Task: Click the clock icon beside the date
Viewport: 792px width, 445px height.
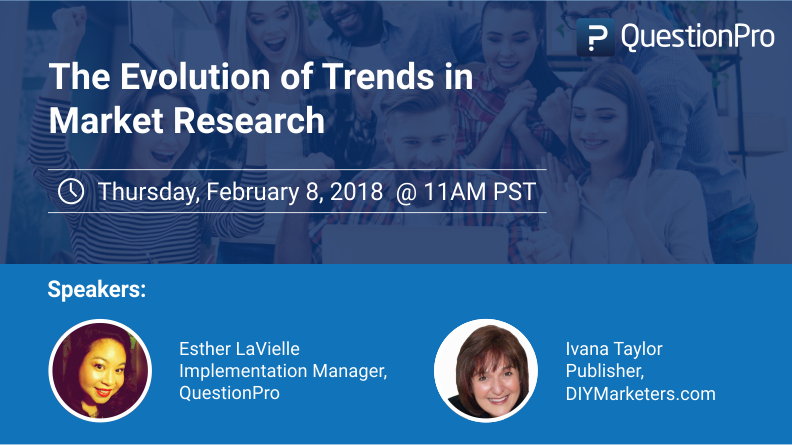Action: pos(71,191)
